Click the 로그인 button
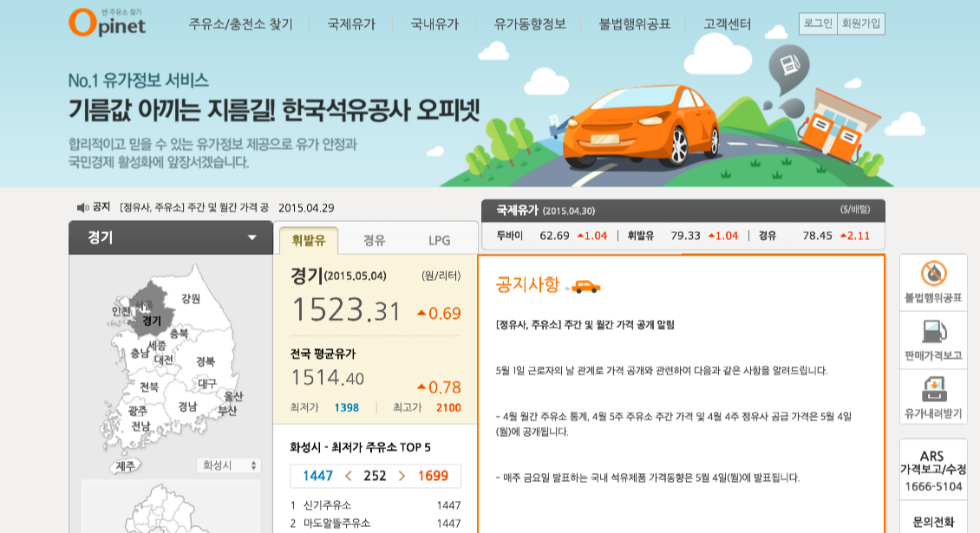Screen dimensions: 980x533 [818, 23]
